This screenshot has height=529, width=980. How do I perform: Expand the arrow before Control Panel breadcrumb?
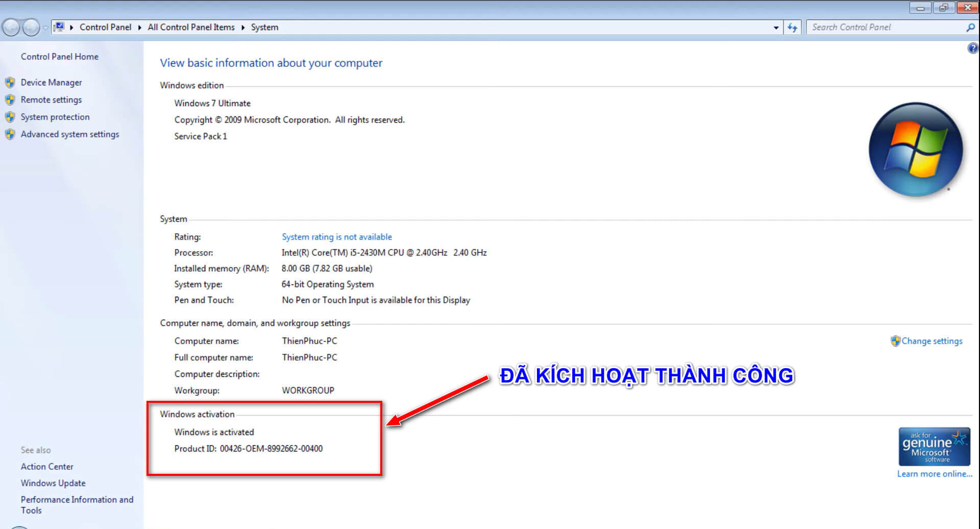(x=72, y=28)
